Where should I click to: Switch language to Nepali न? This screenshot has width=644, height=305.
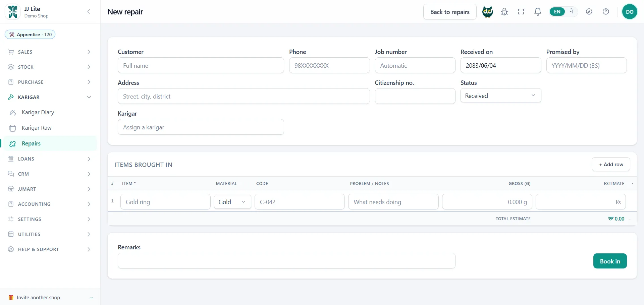point(571,11)
